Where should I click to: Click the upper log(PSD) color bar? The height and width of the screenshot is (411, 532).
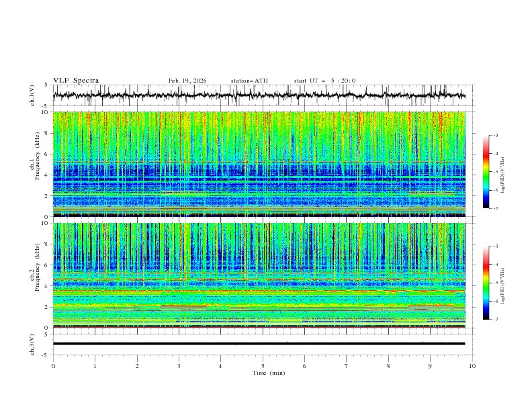(x=486, y=172)
